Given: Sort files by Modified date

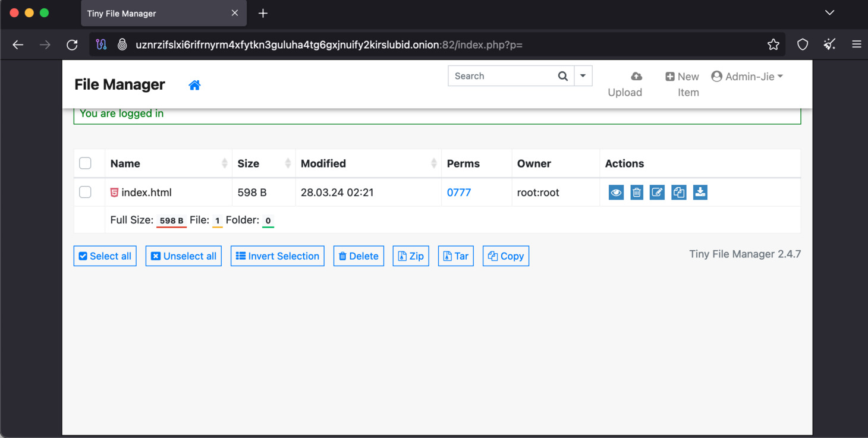Looking at the screenshot, I should pyautogui.click(x=369, y=163).
